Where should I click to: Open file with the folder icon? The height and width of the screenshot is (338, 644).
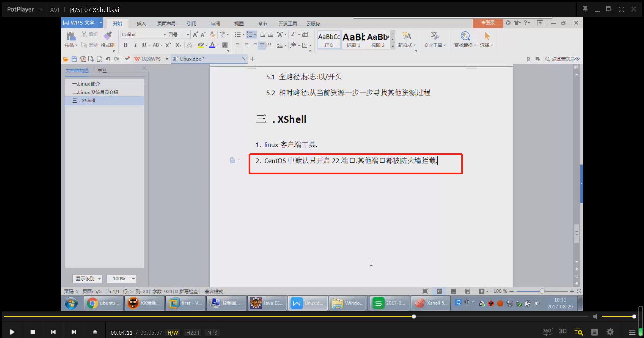pyautogui.click(x=66, y=59)
